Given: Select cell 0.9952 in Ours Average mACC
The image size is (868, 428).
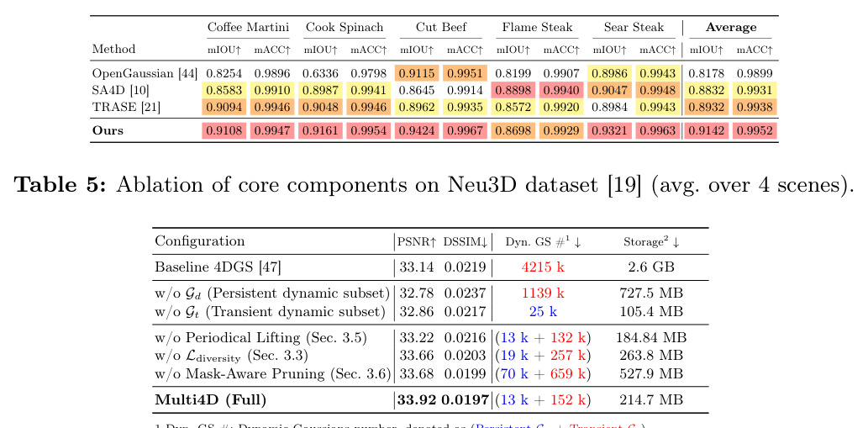Looking at the screenshot, I should click(x=755, y=131).
